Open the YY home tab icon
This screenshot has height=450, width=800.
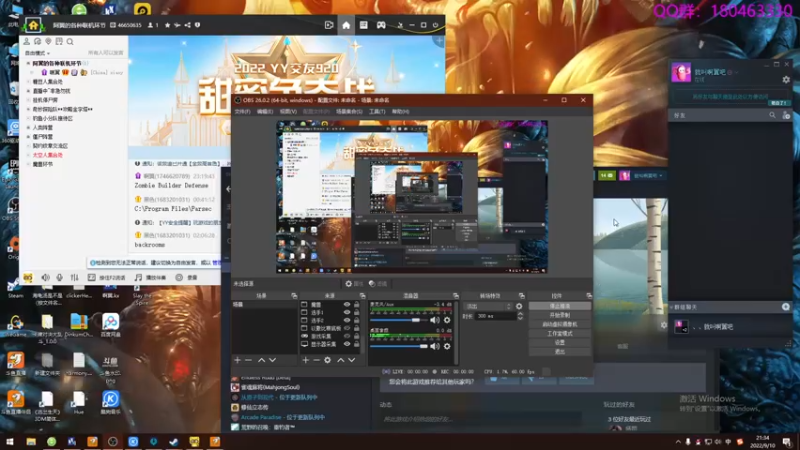click(346, 25)
